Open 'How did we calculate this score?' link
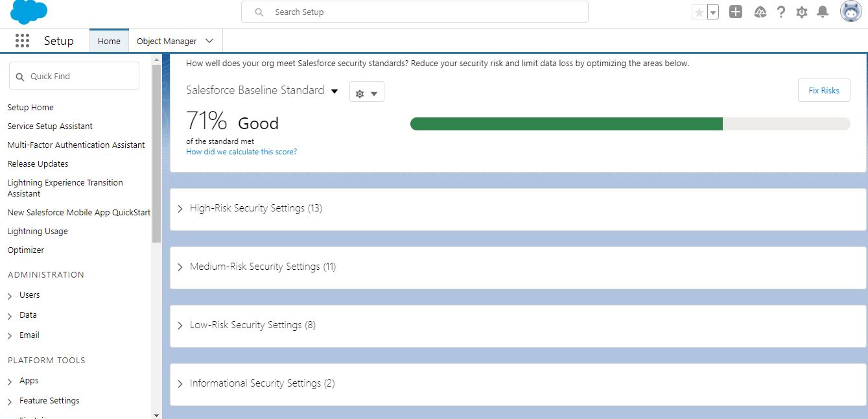The image size is (868, 419). [241, 151]
